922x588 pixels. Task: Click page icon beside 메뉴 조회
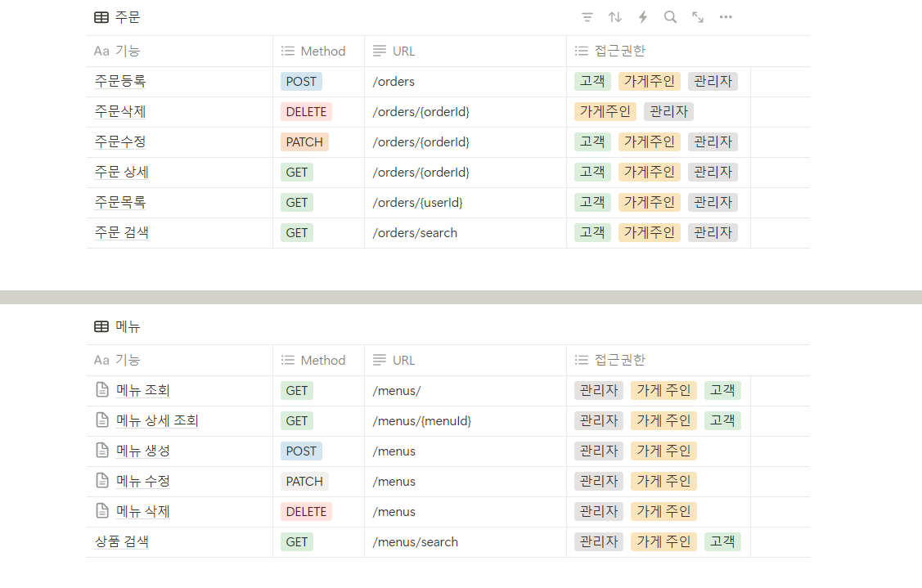pyautogui.click(x=102, y=389)
